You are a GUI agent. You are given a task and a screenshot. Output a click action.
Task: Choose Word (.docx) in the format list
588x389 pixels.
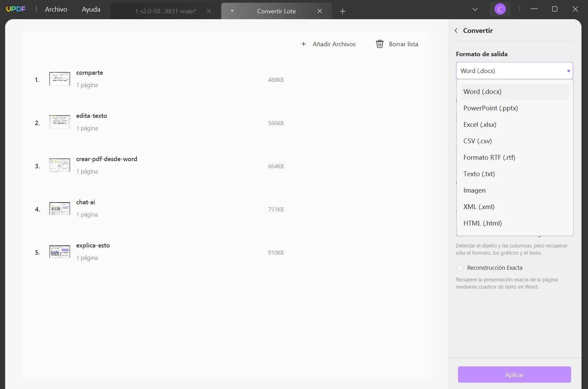[x=515, y=92]
